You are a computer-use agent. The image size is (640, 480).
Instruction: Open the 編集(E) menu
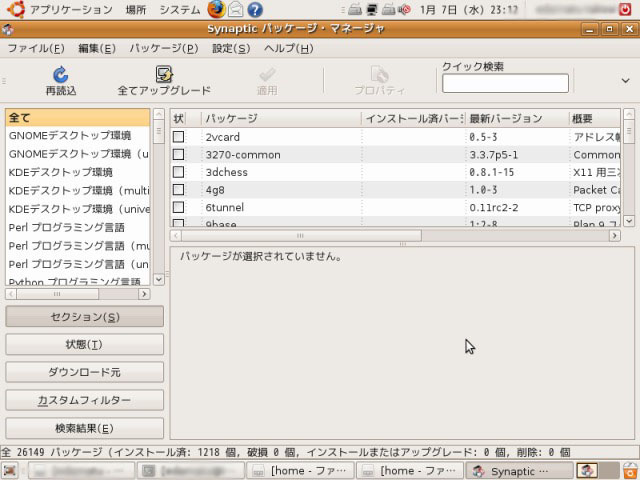point(97,49)
